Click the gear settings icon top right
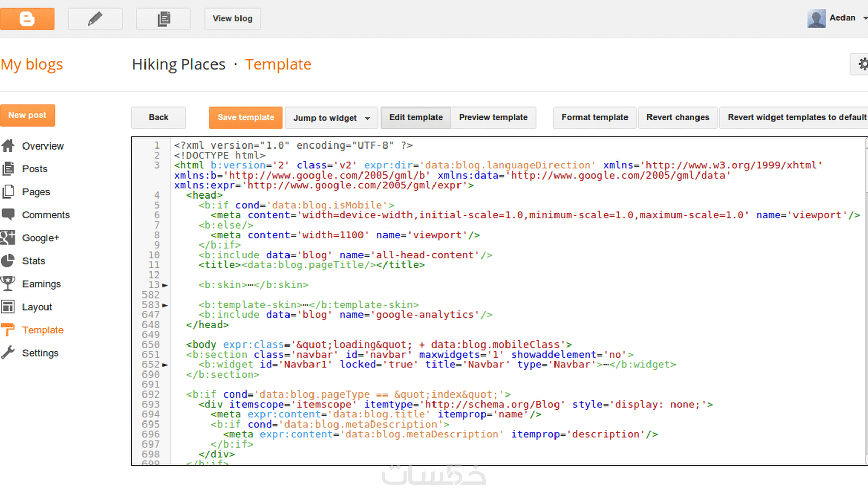 click(862, 64)
